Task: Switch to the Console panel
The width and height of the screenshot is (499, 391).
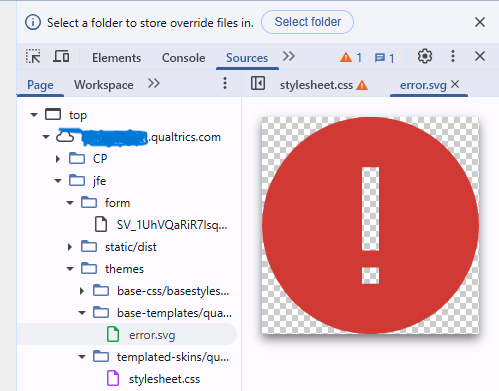Action: point(184,58)
